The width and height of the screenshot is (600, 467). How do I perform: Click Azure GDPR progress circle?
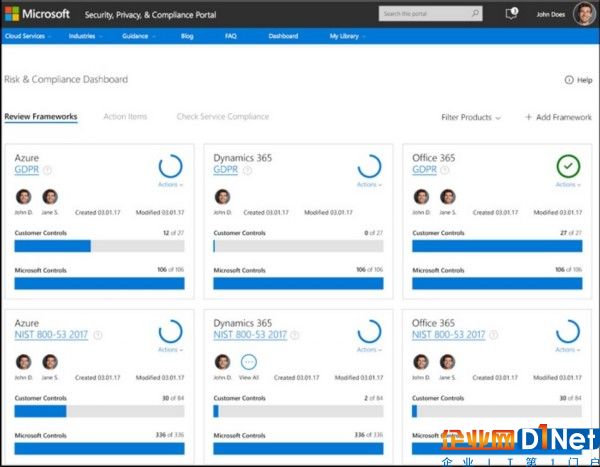point(170,166)
